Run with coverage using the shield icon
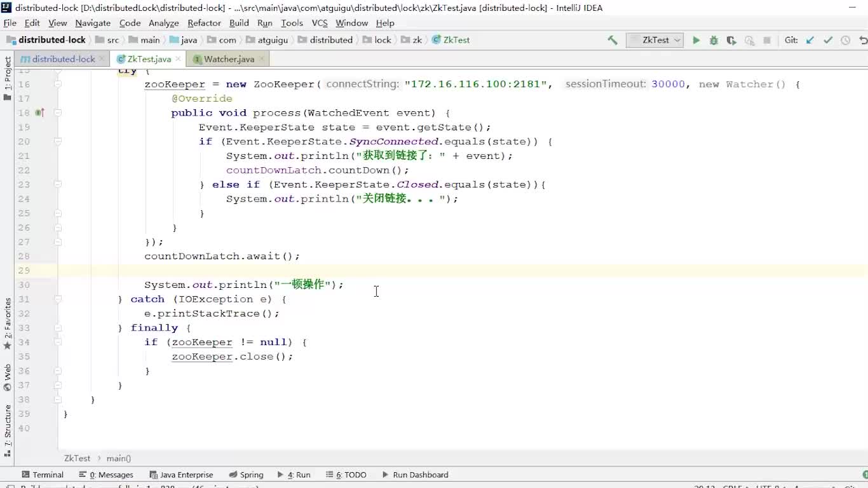 (x=731, y=40)
